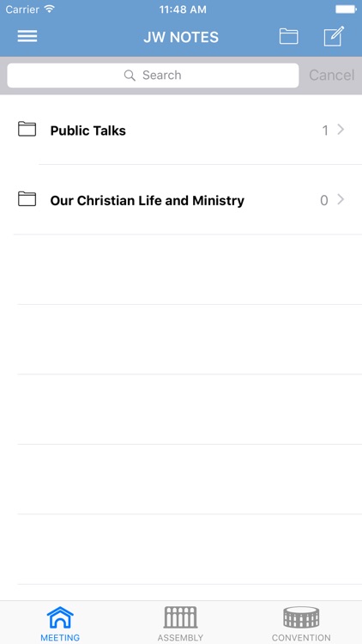
Task: Focus the Search input field
Action: pyautogui.click(x=153, y=76)
